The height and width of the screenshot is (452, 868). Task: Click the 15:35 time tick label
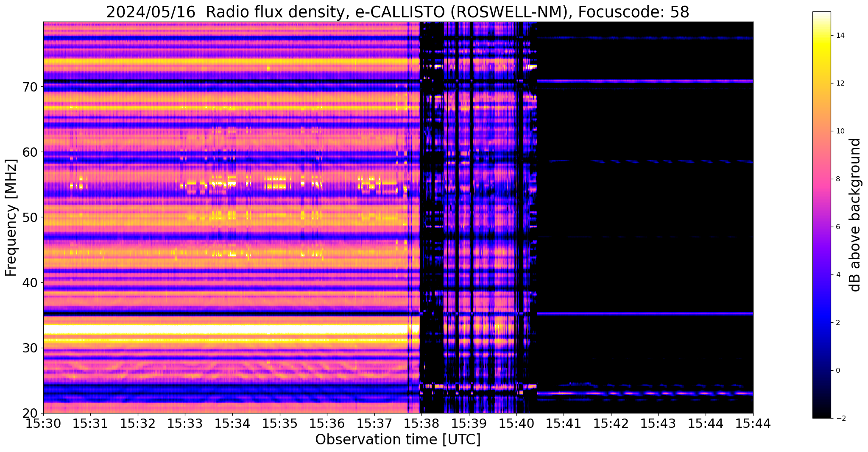(280, 423)
